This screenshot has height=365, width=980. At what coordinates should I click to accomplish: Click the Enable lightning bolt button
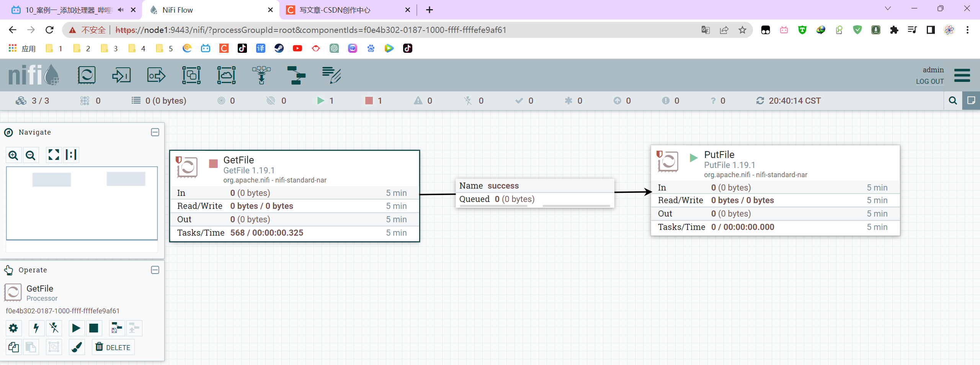coord(36,328)
